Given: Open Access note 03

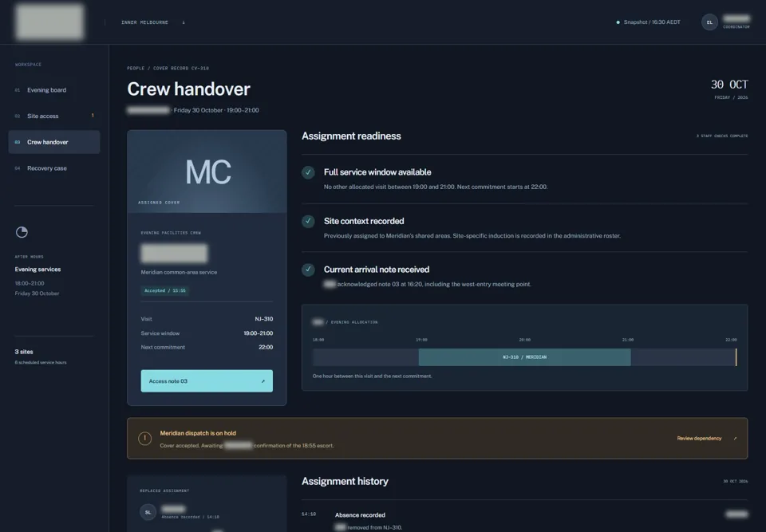Looking at the screenshot, I should tap(207, 381).
